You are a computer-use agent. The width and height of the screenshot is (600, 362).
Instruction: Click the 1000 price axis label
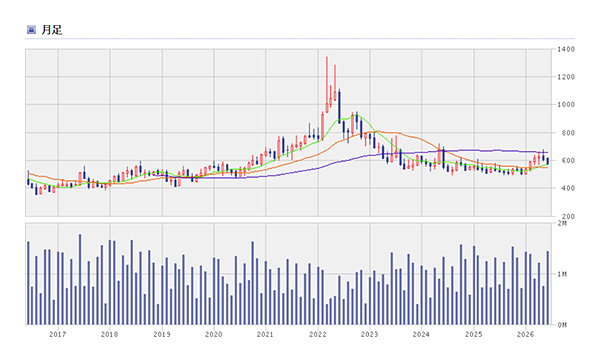coord(566,104)
